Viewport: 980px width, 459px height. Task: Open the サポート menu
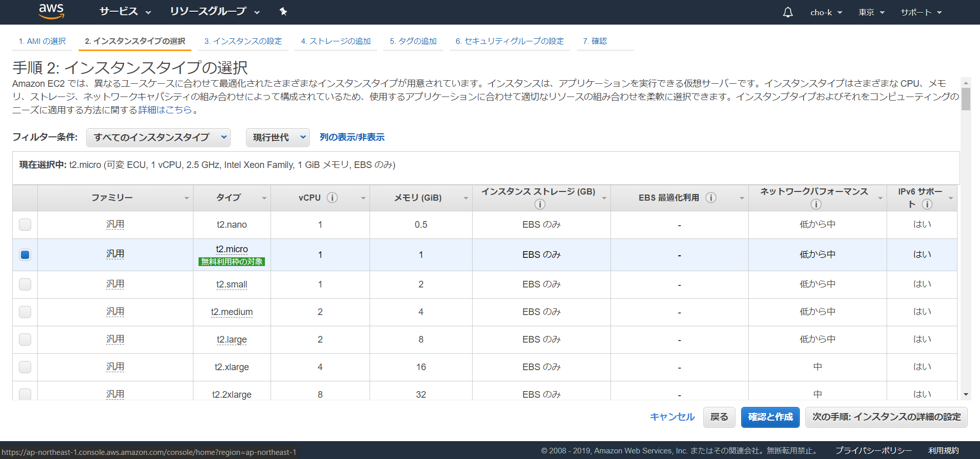[921, 12]
